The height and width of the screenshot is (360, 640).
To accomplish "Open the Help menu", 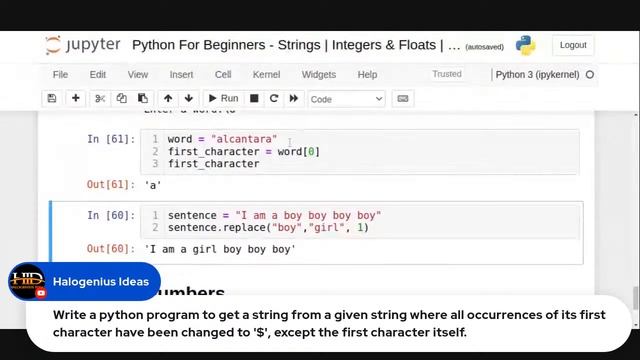I will (x=367, y=75).
